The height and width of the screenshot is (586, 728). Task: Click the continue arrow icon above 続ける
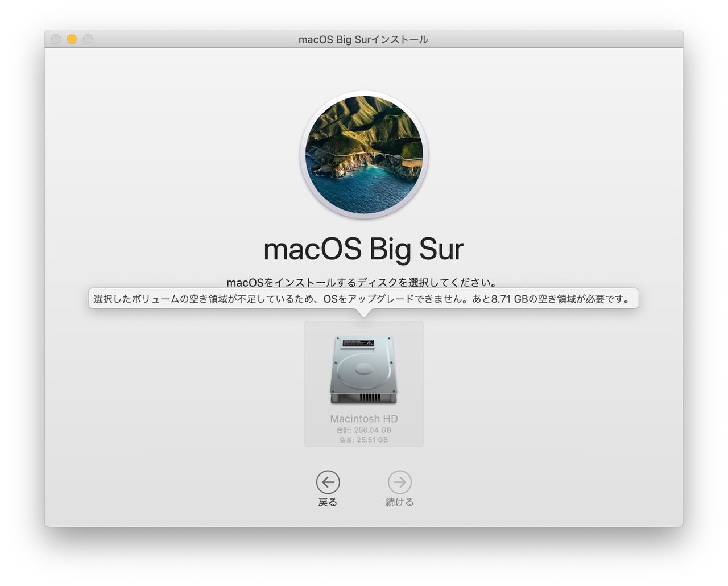[400, 482]
